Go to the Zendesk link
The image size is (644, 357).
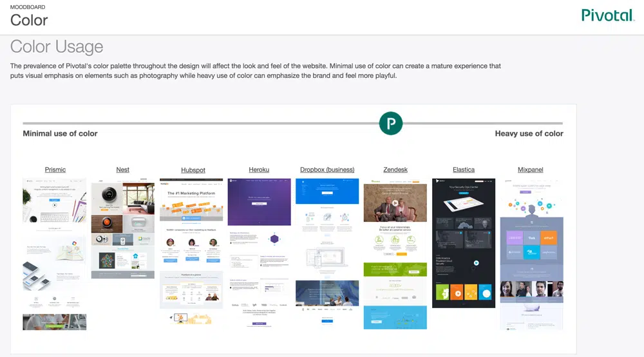coord(395,170)
